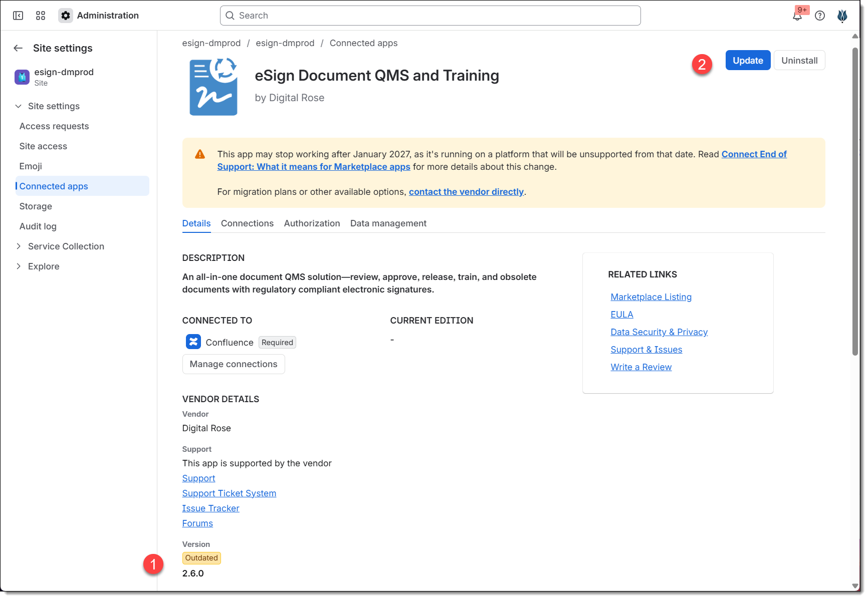This screenshot has height=599, width=868.
Task: Open the user profile avatar
Action: point(842,16)
